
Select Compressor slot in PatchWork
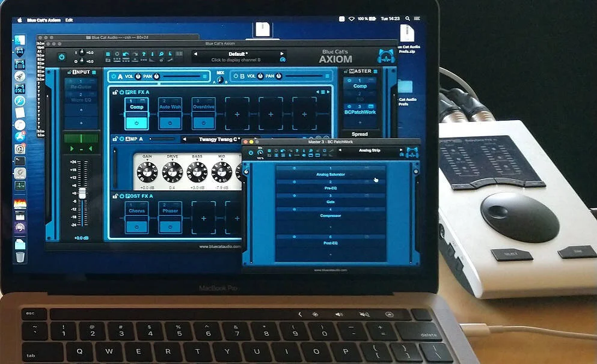pyautogui.click(x=331, y=213)
